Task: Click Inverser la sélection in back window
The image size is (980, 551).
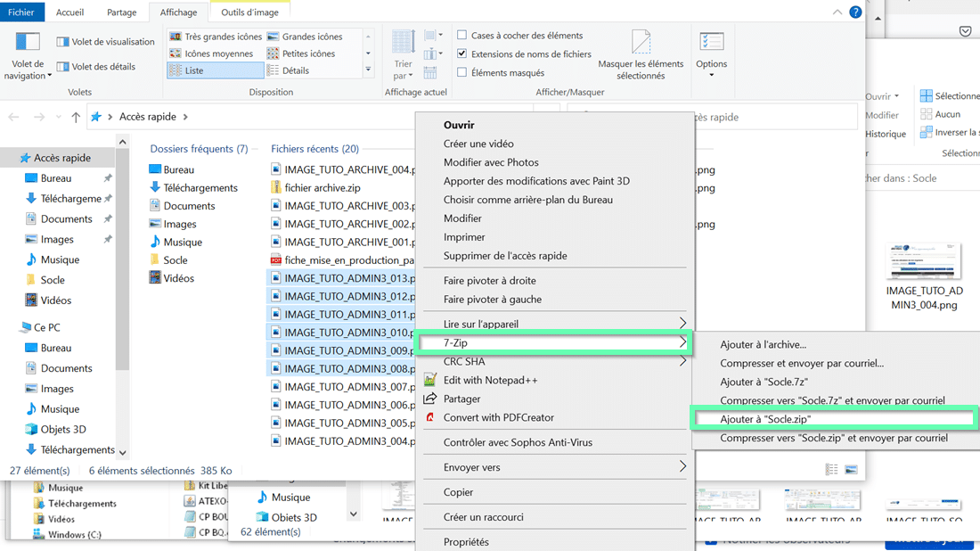Action: (950, 133)
